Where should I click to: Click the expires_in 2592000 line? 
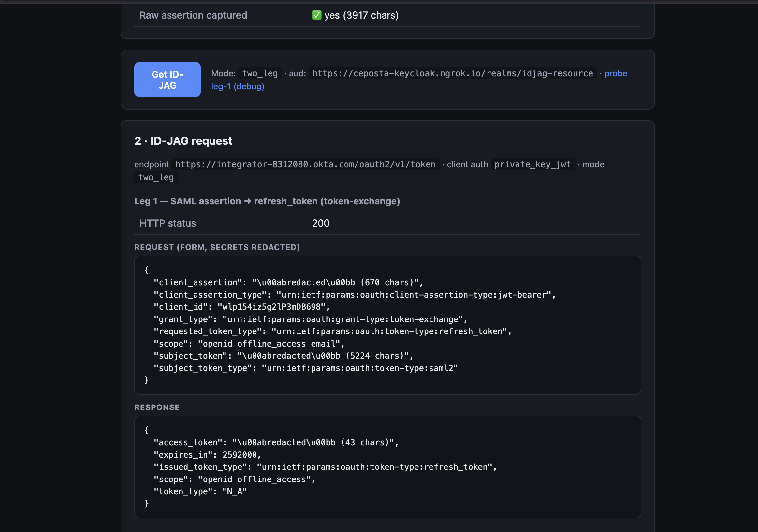pos(207,455)
